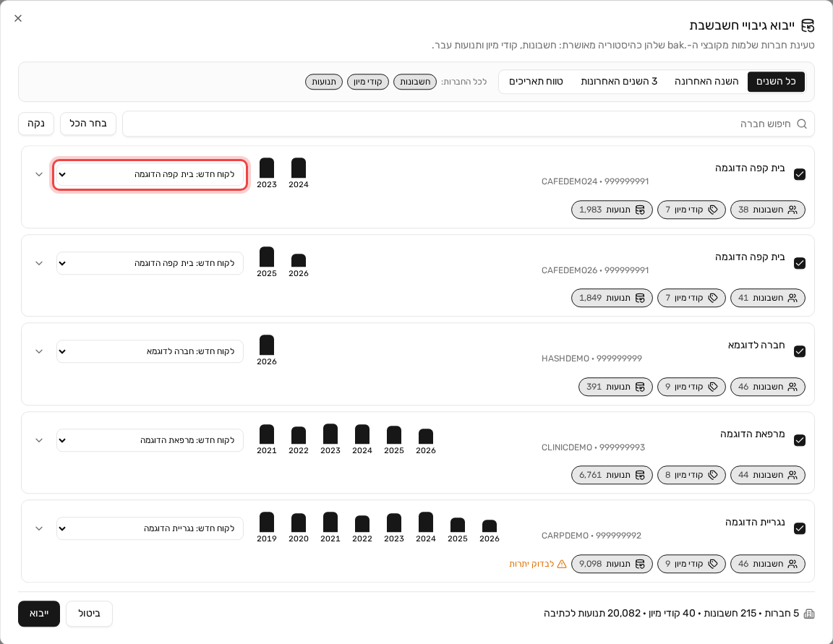Click the people icon in the חשבונות 41 badge
The width and height of the screenshot is (833, 644).
click(793, 298)
